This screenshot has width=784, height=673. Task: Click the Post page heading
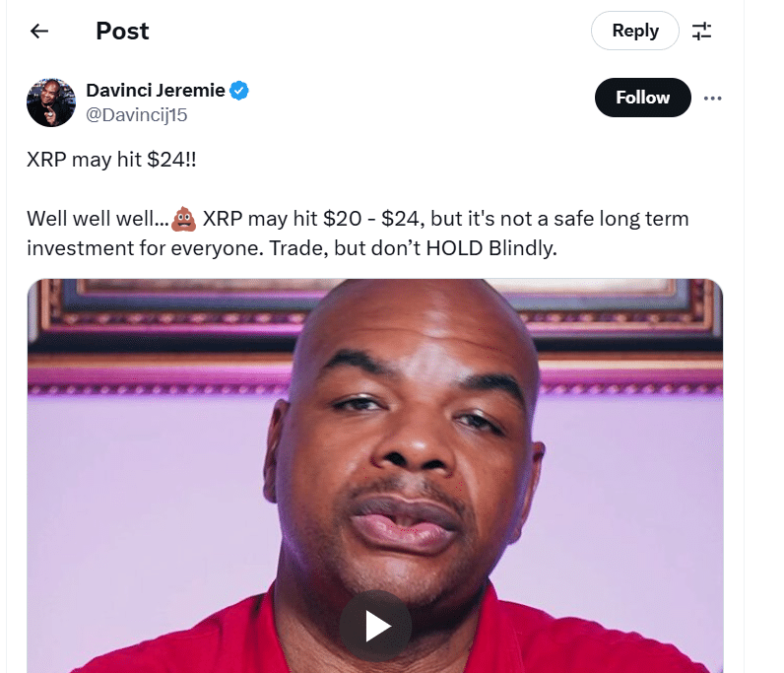click(x=122, y=31)
